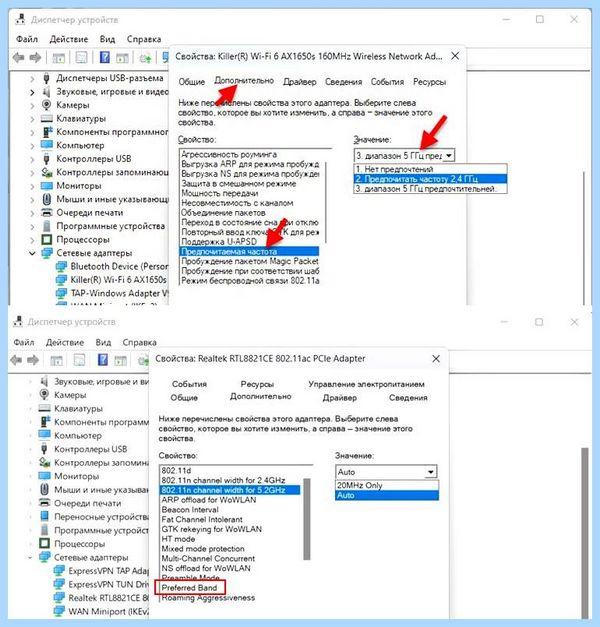Viewport: 600px width, 627px height.
Task: Choose 2. Предпочитать частоту 2,4 ГГц
Action: tap(430, 179)
